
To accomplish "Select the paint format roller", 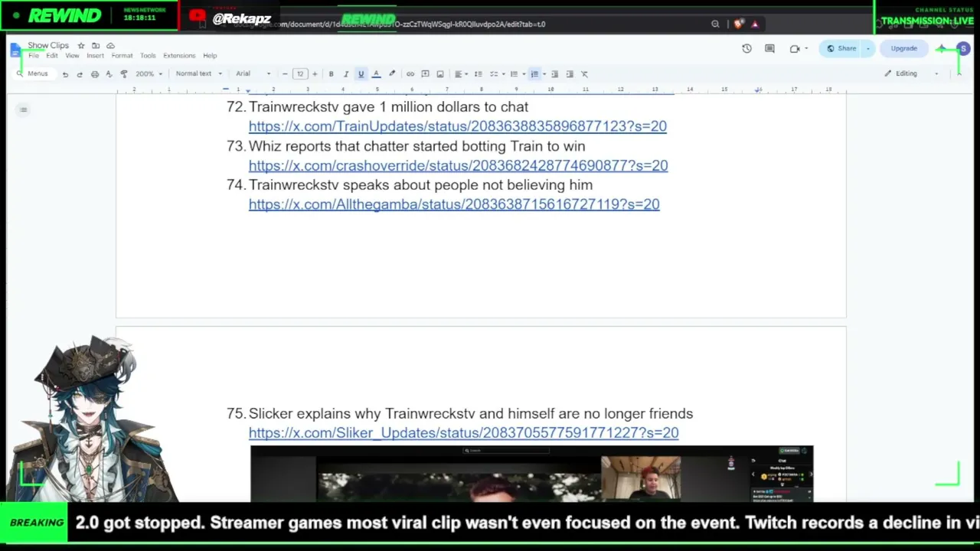I will [124, 74].
